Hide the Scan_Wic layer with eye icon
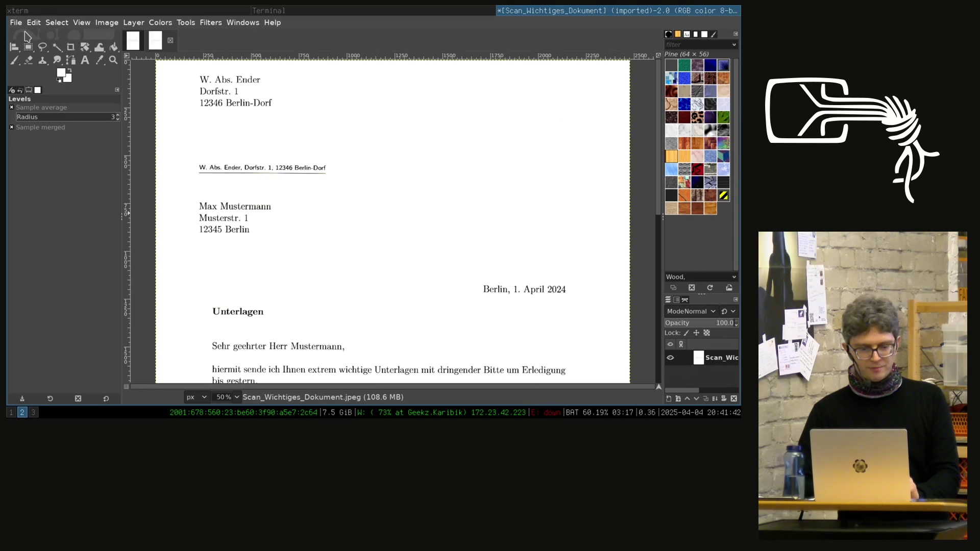Viewport: 980px width, 551px height. [x=670, y=358]
